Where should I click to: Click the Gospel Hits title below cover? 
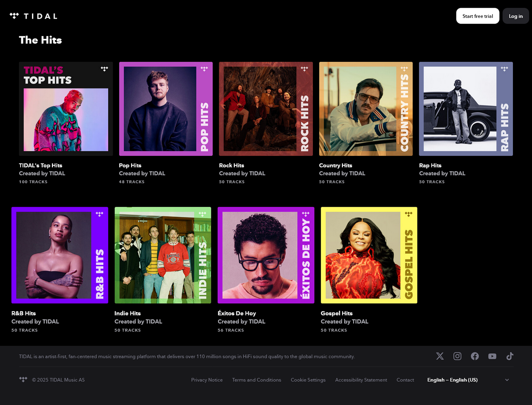tap(337, 313)
